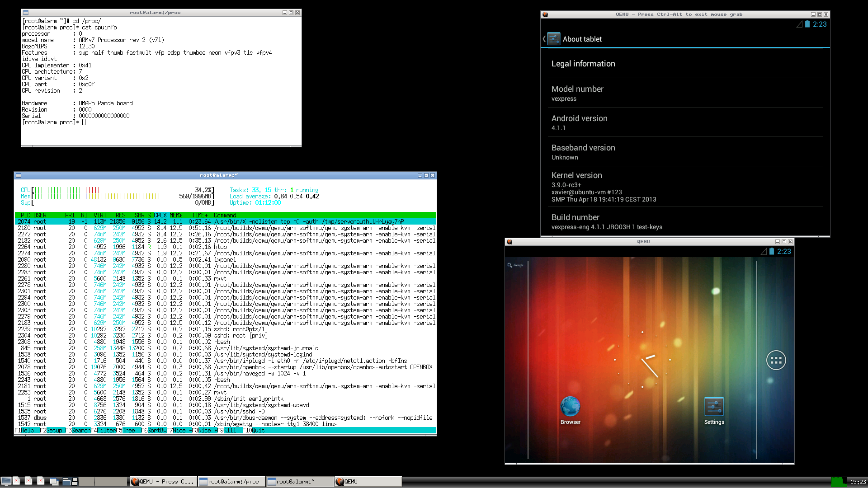
Task: Select the lxpanel process row
Action: click(x=225, y=260)
